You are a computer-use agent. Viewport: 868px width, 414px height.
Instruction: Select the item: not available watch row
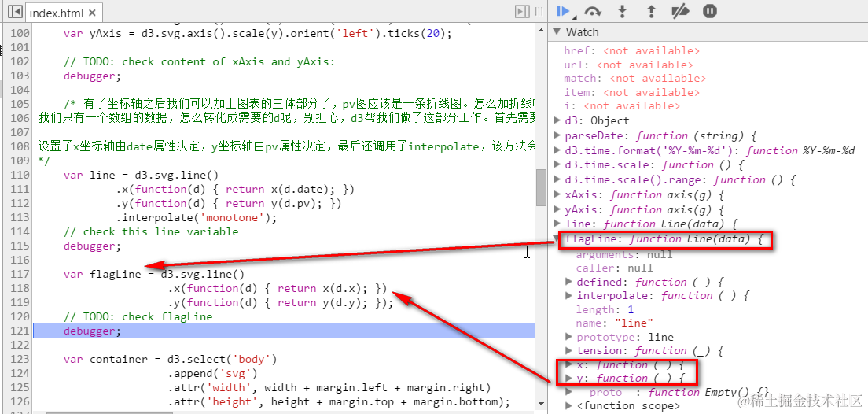click(632, 92)
